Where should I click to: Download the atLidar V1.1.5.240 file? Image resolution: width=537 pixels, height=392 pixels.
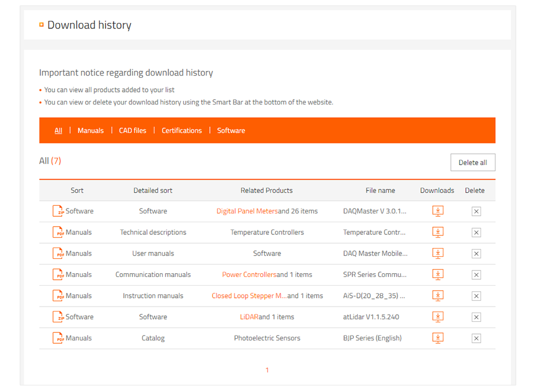(x=438, y=317)
